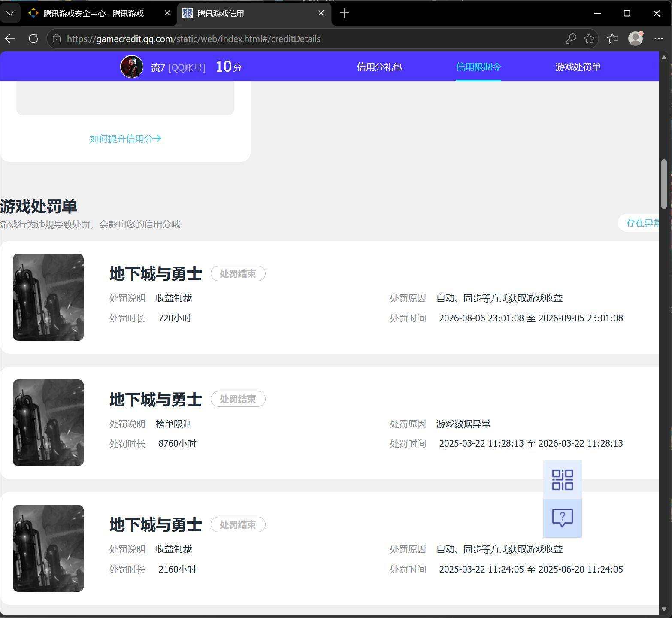Go back to the previous page
Screen dimensions: 672x618
point(10,39)
